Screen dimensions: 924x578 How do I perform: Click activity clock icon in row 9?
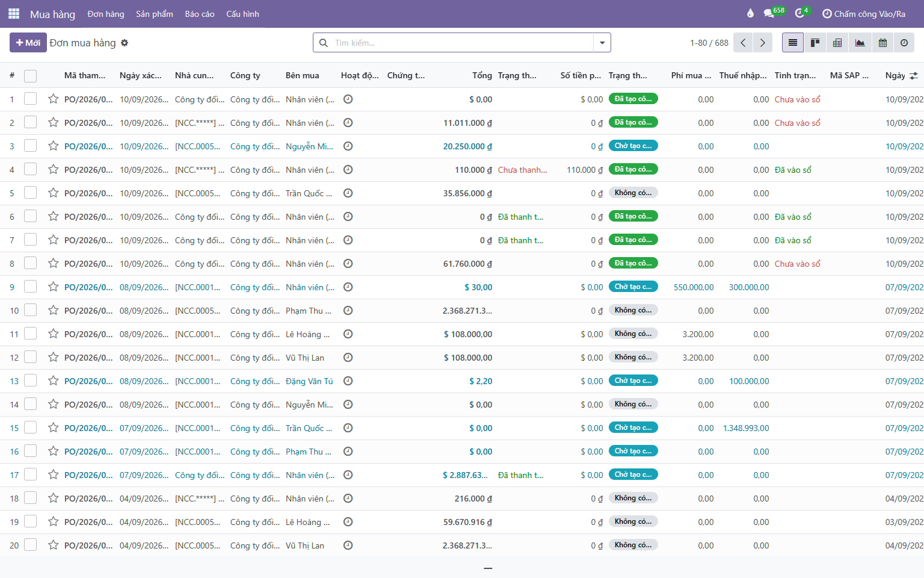point(348,287)
